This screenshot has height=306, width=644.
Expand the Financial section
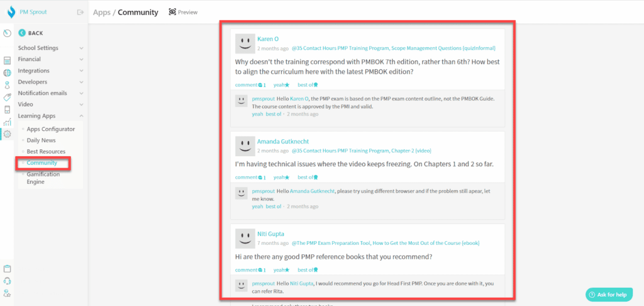pos(50,59)
